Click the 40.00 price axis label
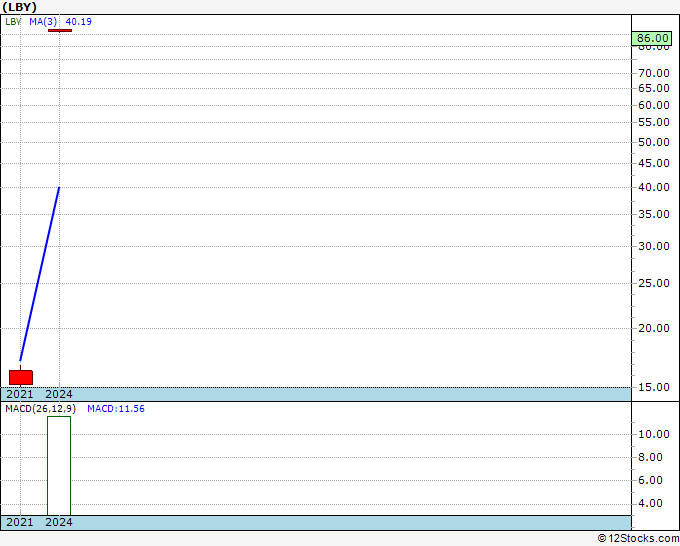Image resolution: width=680 pixels, height=546 pixels. tap(653, 188)
